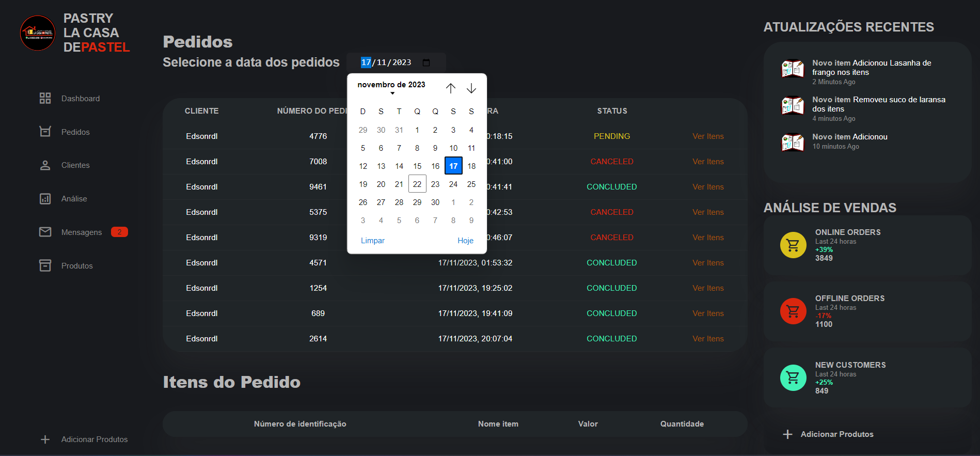Click Adicionar Produtos in the sidebar
This screenshot has height=456, width=980.
(x=94, y=439)
